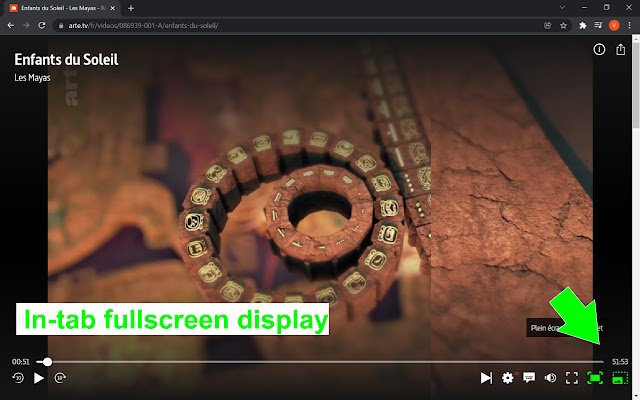Enter standard fullscreen mode
The height and width of the screenshot is (400, 640).
coord(572,378)
